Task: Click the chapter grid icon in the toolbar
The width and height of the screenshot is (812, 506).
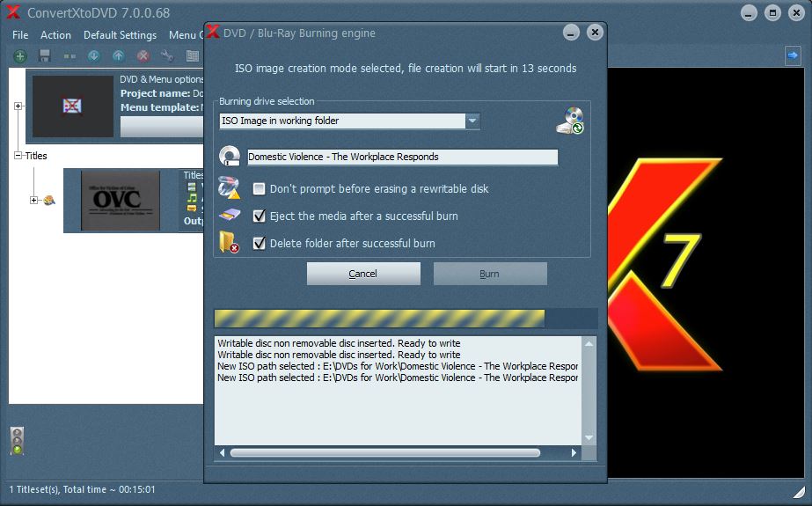Action: tap(193, 56)
